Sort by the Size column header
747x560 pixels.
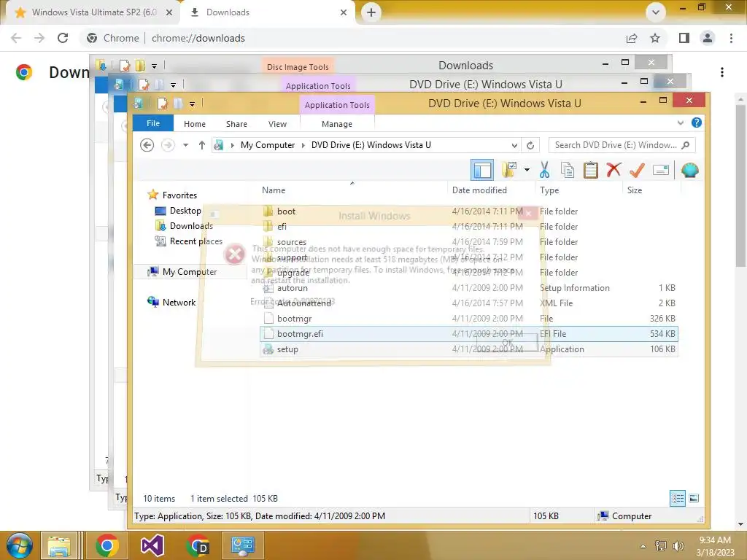pos(635,190)
